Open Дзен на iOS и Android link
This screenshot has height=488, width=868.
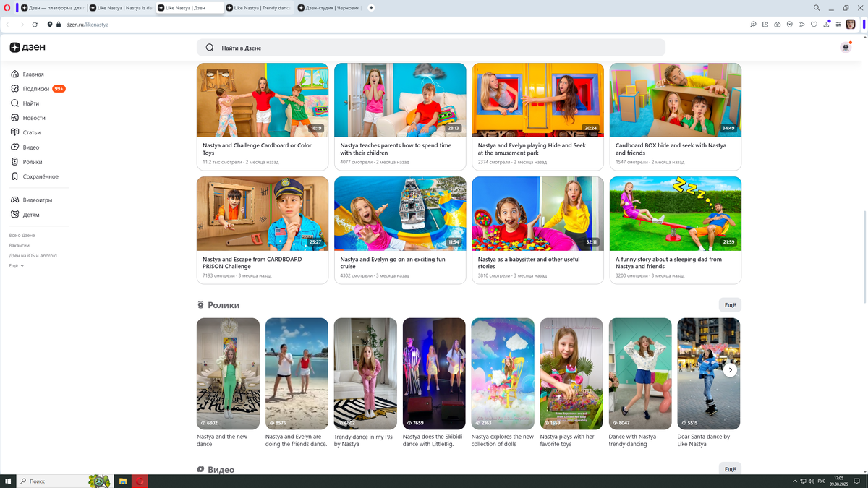(x=33, y=256)
